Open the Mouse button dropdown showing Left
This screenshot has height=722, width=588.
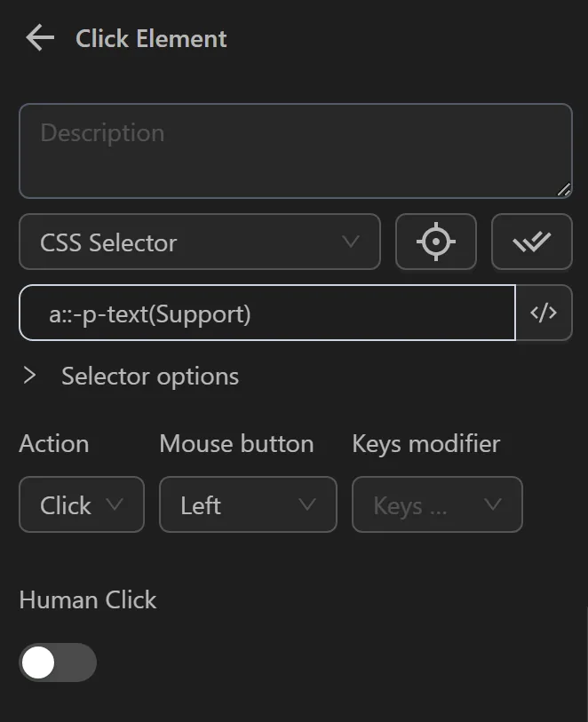247,504
